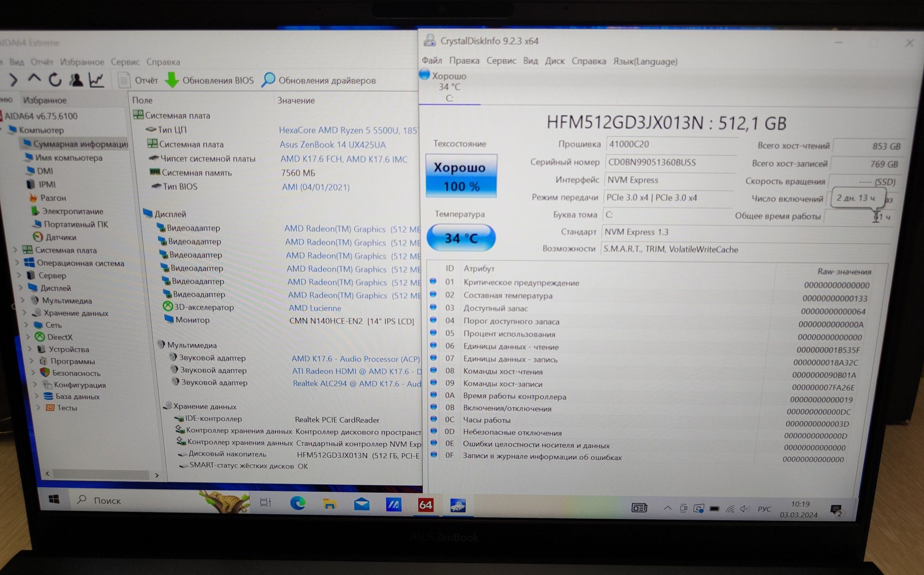Select drive C: Хорошо 34 °C tab
Screen dimensions: 924x575
point(449,86)
